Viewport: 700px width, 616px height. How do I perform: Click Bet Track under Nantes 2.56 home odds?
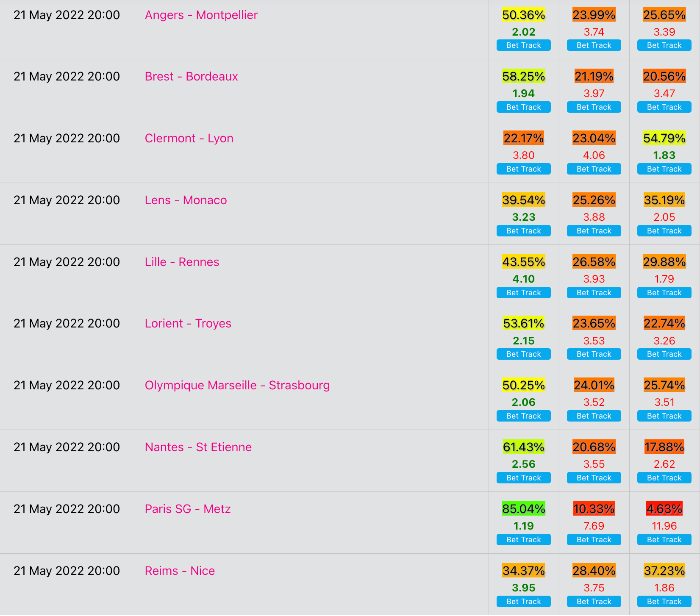(x=524, y=478)
